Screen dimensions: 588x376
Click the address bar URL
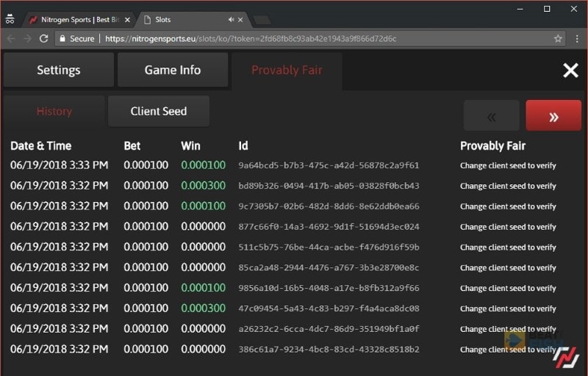click(251, 39)
